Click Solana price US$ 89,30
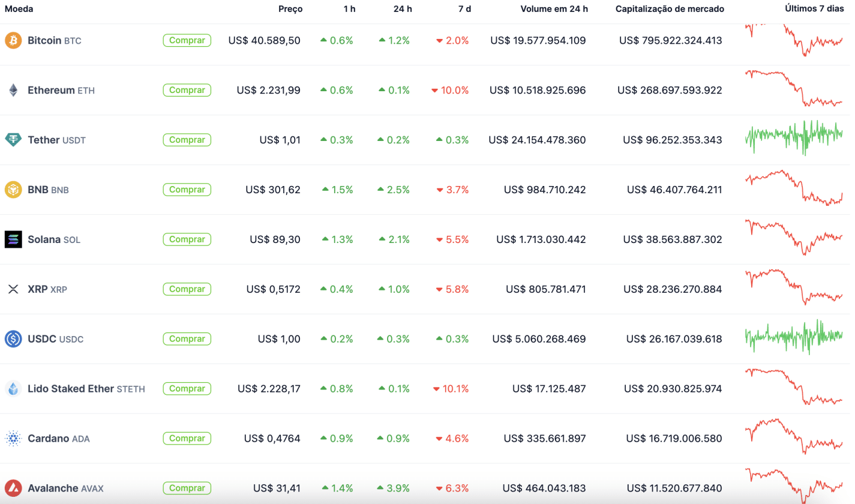 tap(275, 239)
